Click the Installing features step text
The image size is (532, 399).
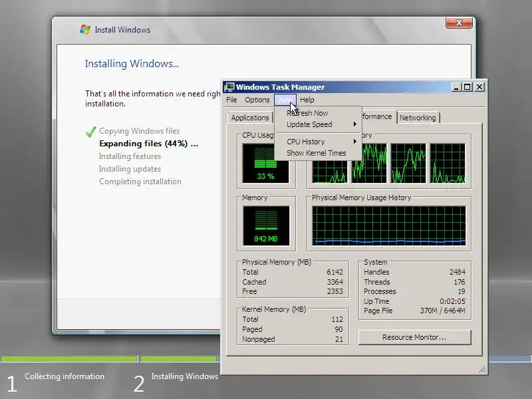[130, 156]
